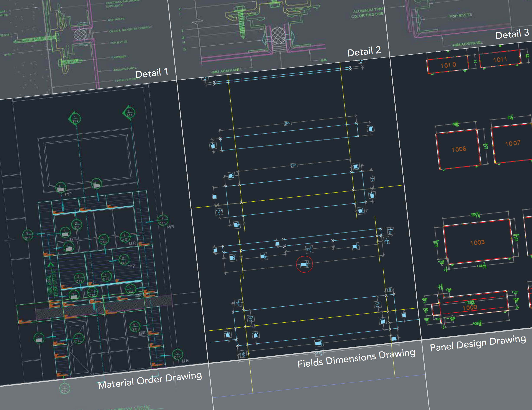
Task: Click the Aluminum Trim Color annotation
Action: (x=367, y=13)
